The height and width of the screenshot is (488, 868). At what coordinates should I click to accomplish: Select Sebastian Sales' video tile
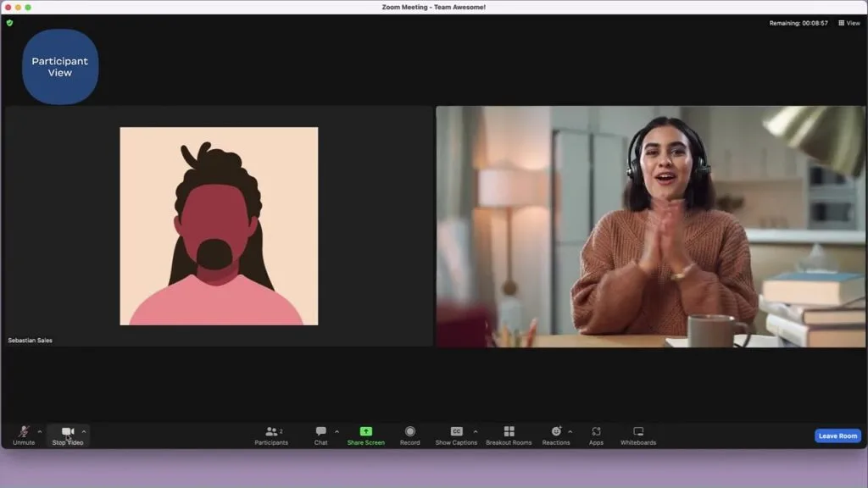point(219,226)
